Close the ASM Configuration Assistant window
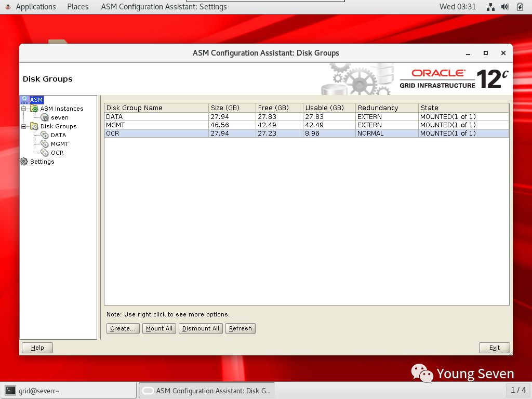The height and width of the screenshot is (399, 532). click(x=503, y=53)
